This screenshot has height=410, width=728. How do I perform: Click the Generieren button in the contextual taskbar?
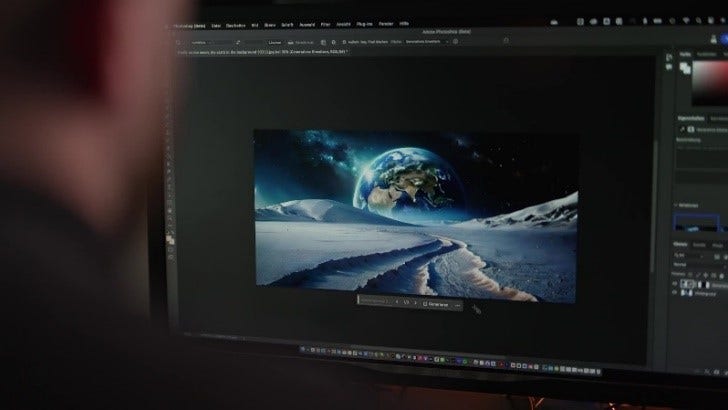click(436, 302)
